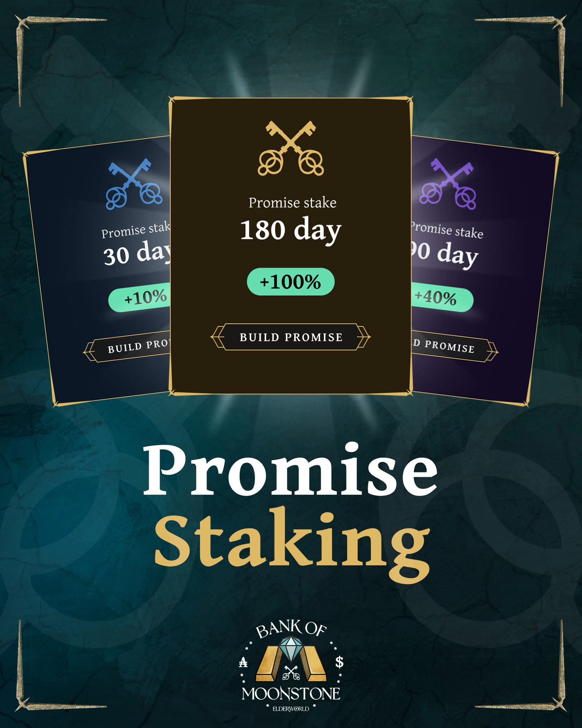Click the dollar sign symbol in logo
Viewport: 582px width, 728px height.
[x=339, y=662]
